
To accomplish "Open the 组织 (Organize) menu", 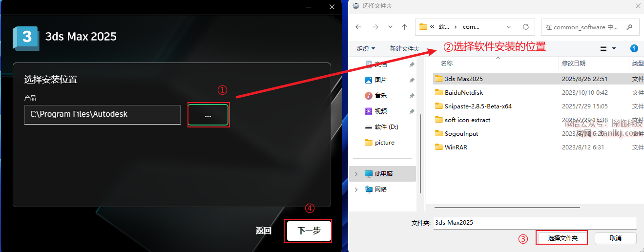I will [x=366, y=48].
